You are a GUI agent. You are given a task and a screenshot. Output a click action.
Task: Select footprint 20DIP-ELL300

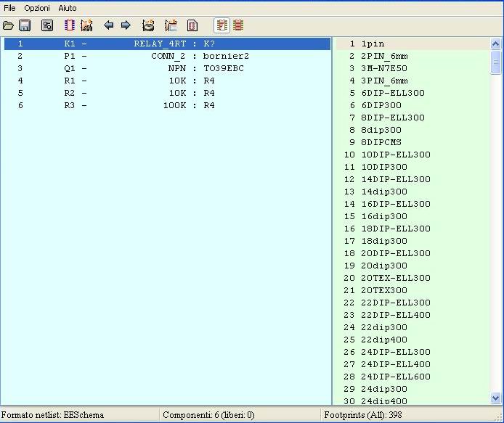click(x=413, y=253)
